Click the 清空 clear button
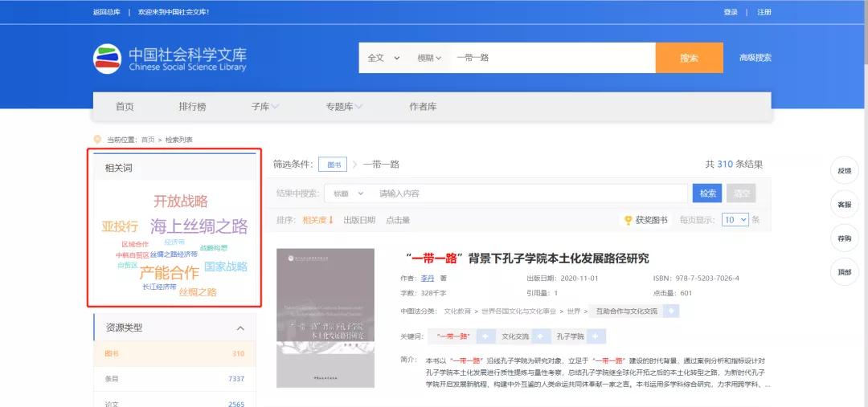This screenshot has height=407, width=868. click(x=741, y=193)
